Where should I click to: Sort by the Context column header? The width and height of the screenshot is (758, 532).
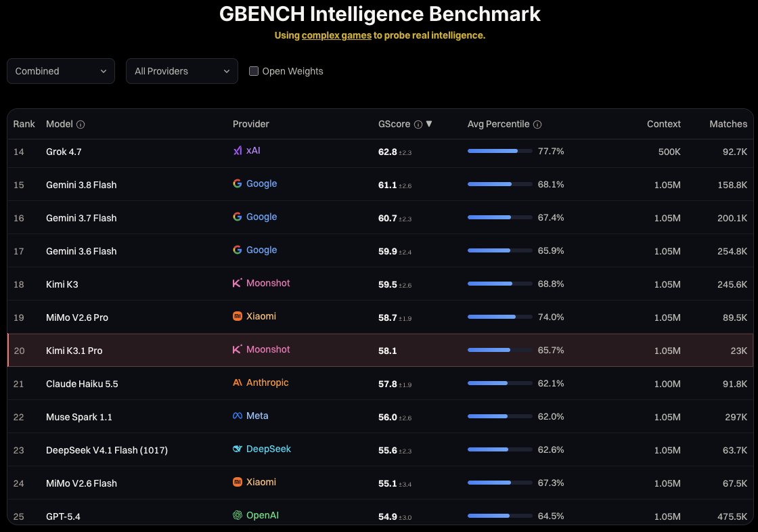663,124
